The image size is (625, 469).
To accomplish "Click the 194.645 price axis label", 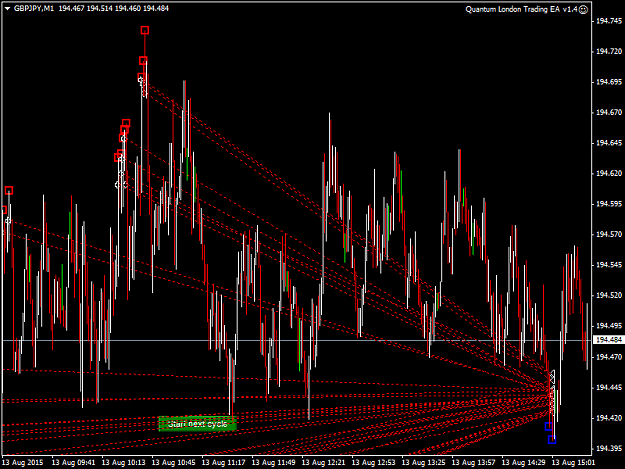I will click(609, 143).
